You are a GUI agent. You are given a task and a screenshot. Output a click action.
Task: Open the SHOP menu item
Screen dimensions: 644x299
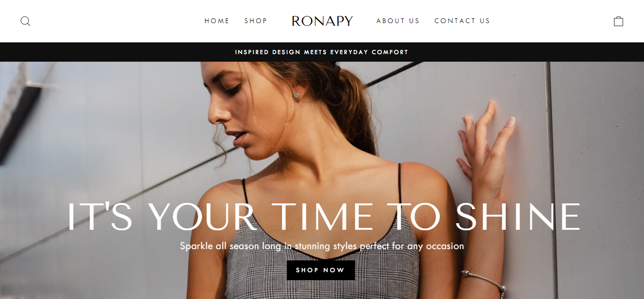tap(256, 21)
